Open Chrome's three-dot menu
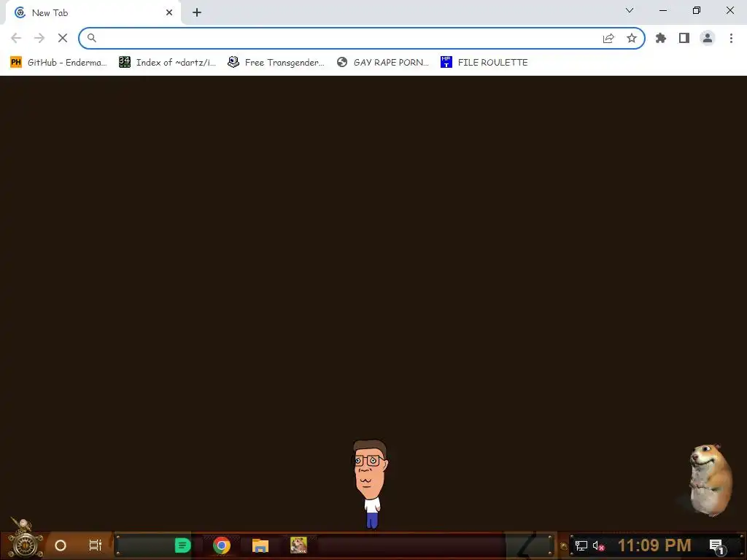The height and width of the screenshot is (560, 747). 731,38
